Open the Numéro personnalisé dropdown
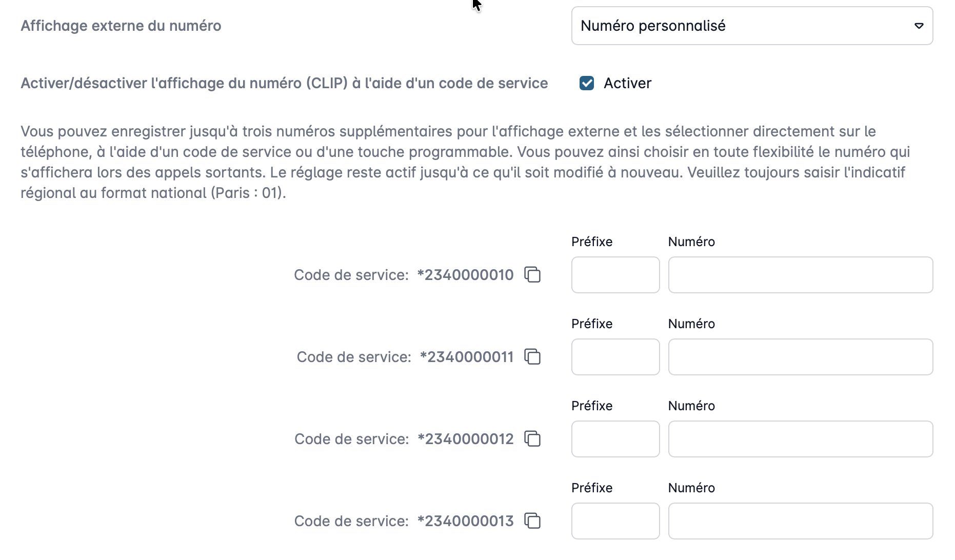Image resolution: width=955 pixels, height=560 pixels. tap(752, 26)
